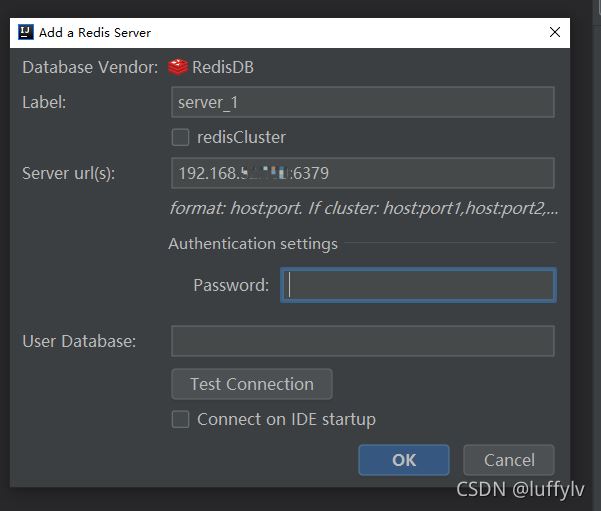Click the empty User Database field

(363, 341)
